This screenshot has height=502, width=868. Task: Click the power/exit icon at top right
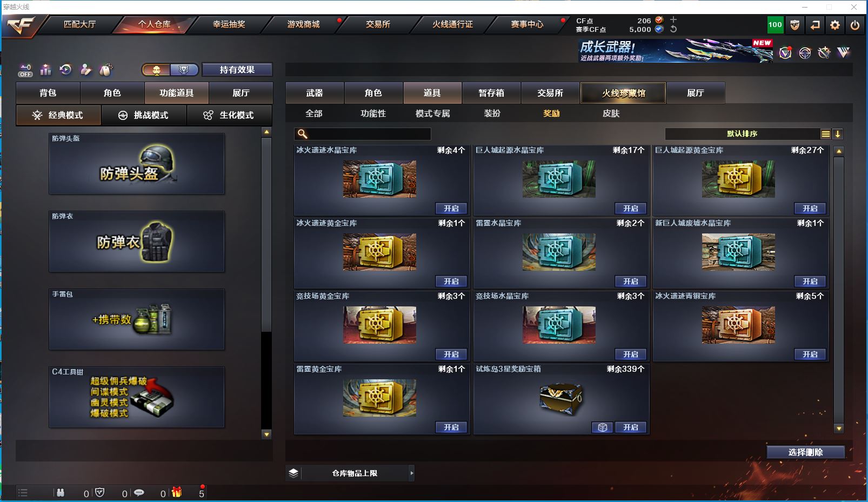pyautogui.click(x=854, y=25)
